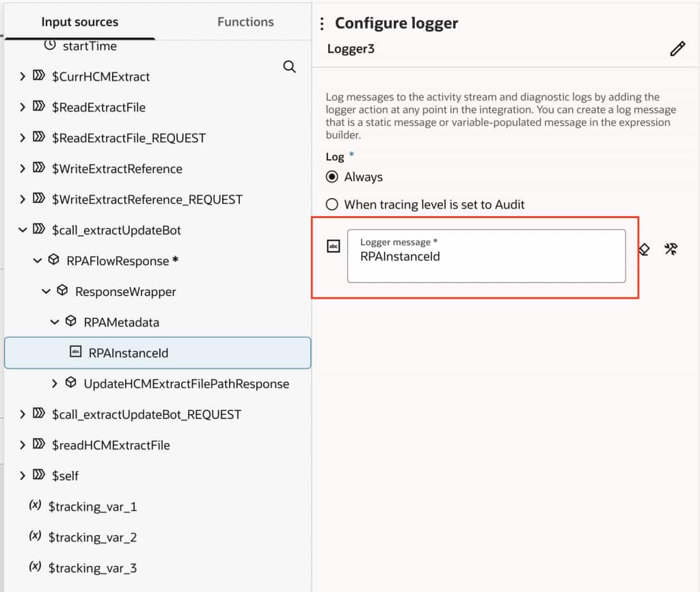Click the search magnifier icon in sources
Screen dimensions: 700x592
click(x=289, y=66)
